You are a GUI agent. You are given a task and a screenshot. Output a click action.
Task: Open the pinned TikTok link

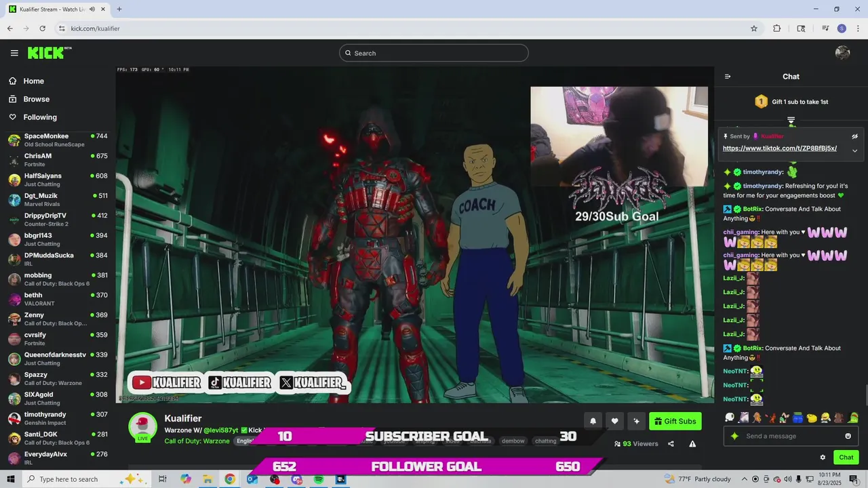point(779,148)
